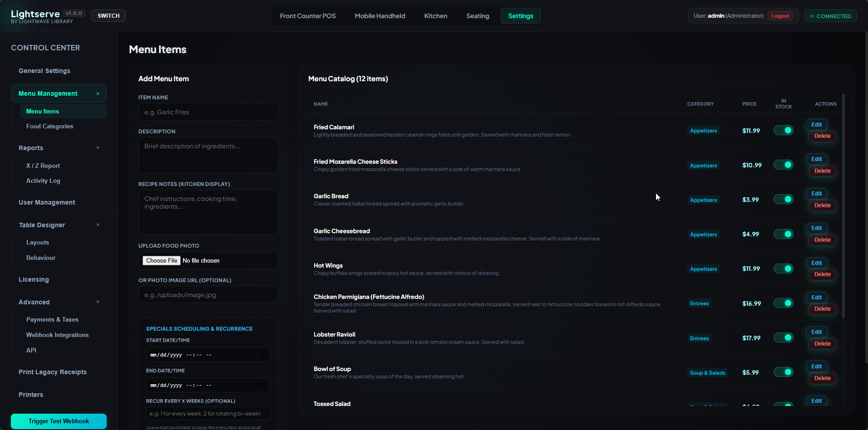Edit the Garlic Bread item
868x430 pixels.
click(817, 194)
